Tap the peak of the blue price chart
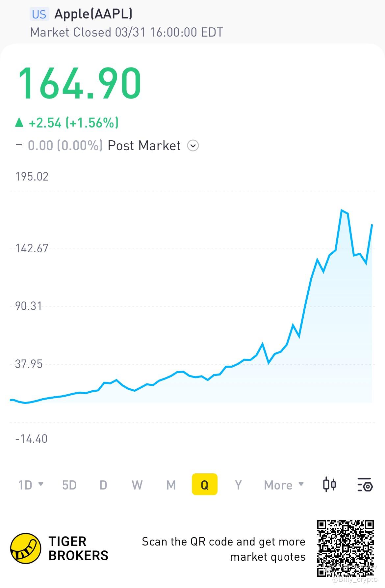The image size is (385, 588). [x=342, y=210]
